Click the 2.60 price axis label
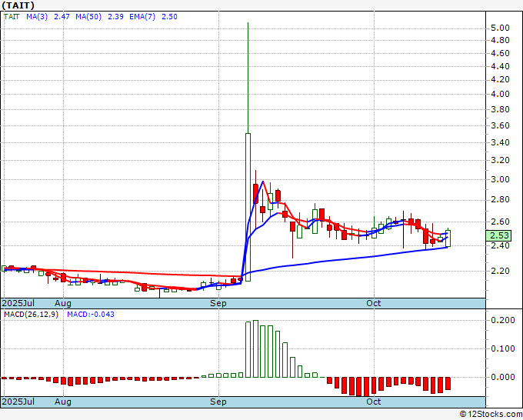523x420 pixels. coord(501,222)
